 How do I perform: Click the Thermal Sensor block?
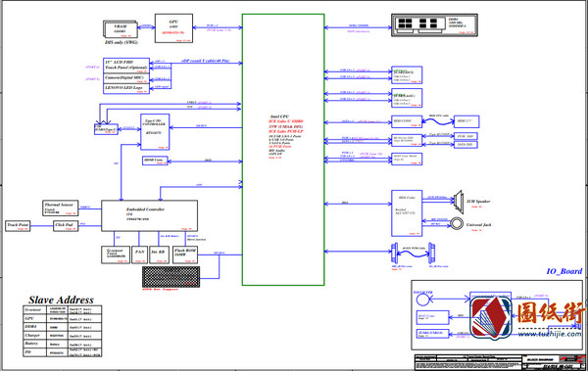(60, 208)
